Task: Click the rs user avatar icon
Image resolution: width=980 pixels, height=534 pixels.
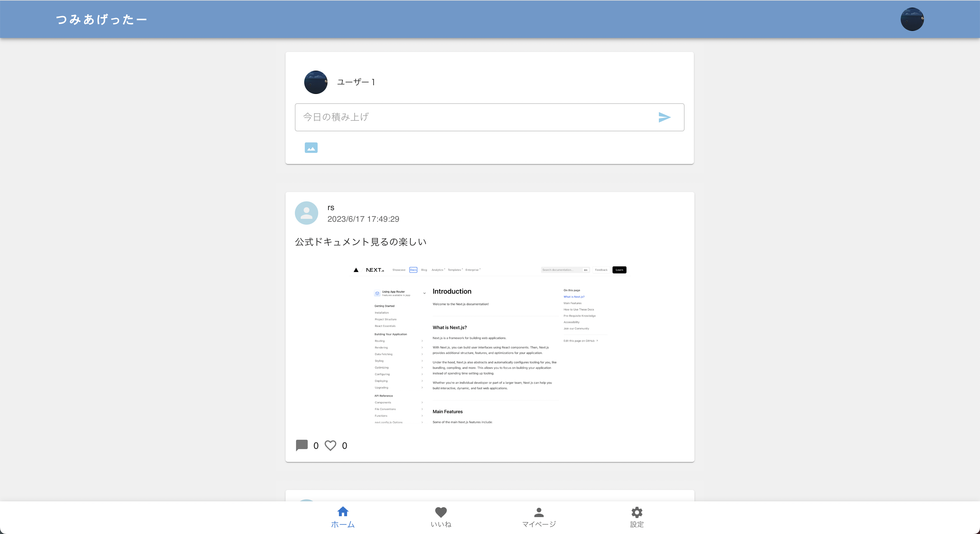Action: 306,213
